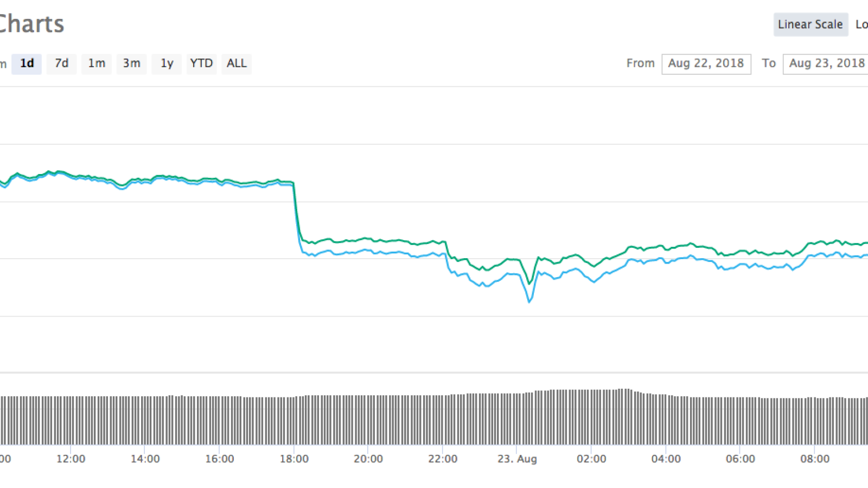Click the 14:00 axis label

tap(145, 459)
